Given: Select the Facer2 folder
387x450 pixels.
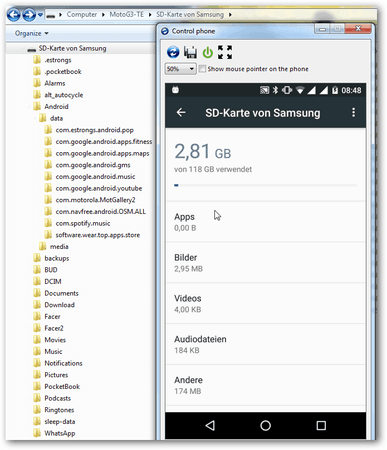Looking at the screenshot, I should click(54, 328).
